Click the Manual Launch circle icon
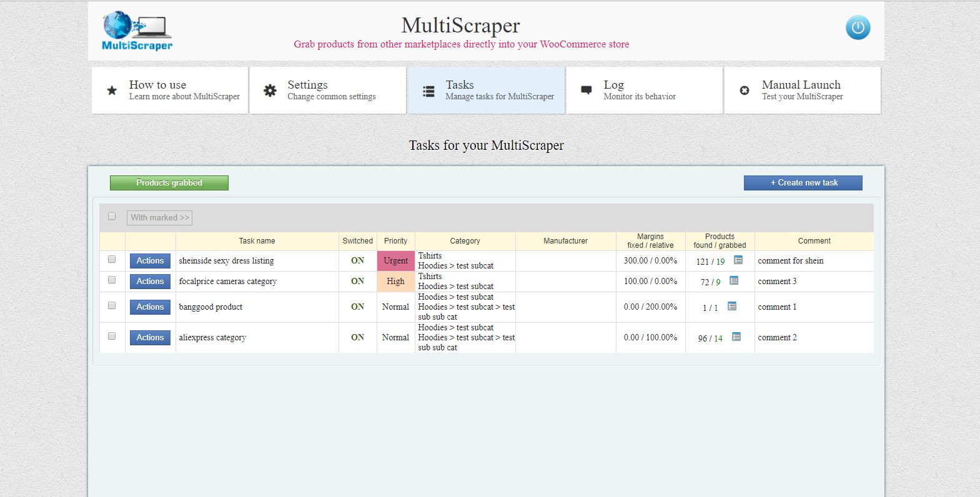Viewport: 980px width, 497px height. coord(745,91)
